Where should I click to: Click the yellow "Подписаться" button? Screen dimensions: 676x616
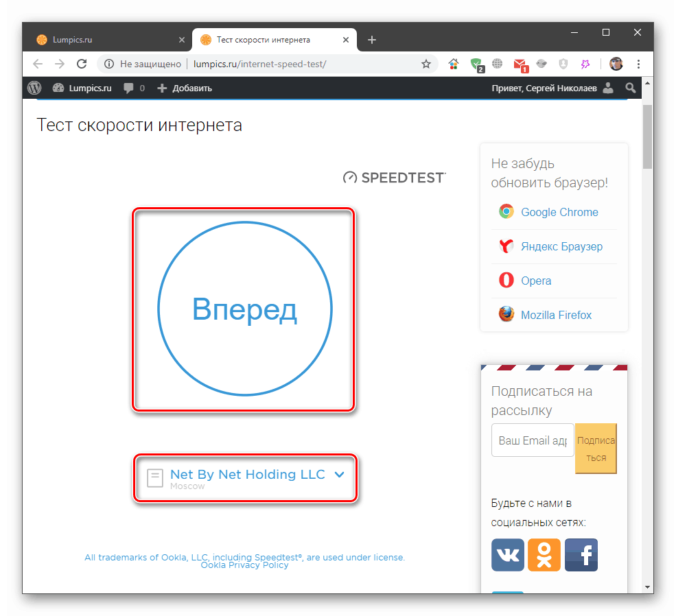[x=596, y=449]
